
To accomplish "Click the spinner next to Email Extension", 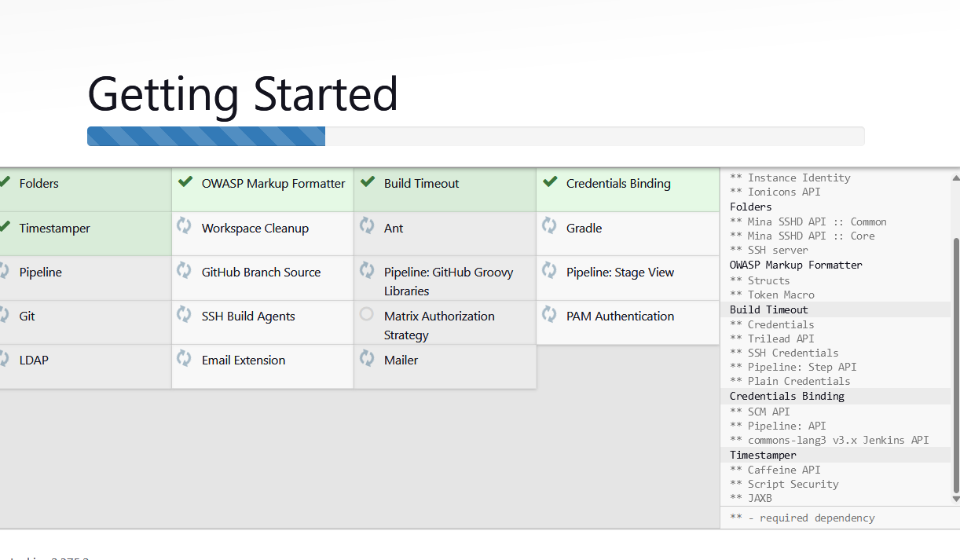I will [184, 359].
